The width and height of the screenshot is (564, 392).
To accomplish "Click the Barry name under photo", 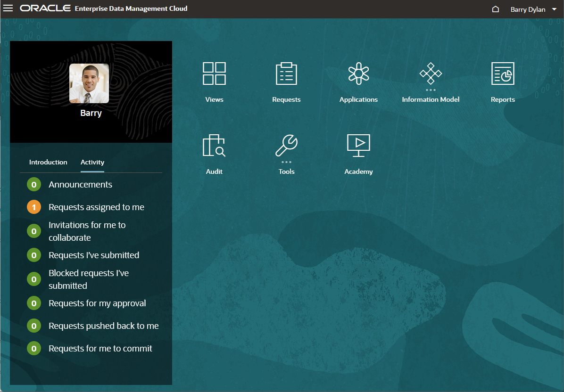I will [91, 113].
